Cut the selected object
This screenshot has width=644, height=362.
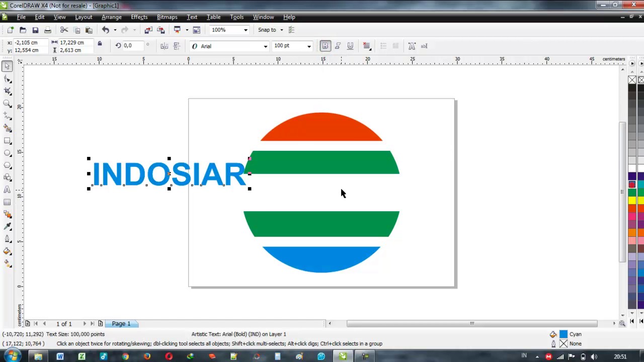pyautogui.click(x=64, y=30)
